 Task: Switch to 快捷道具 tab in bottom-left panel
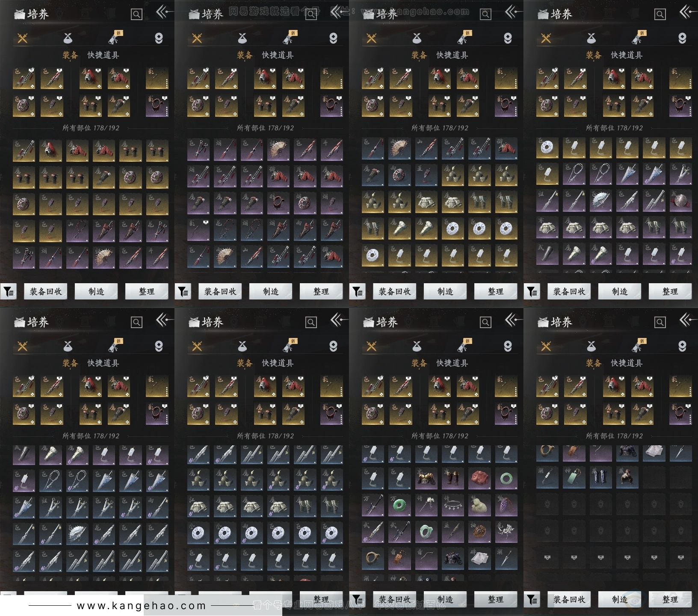tap(103, 363)
